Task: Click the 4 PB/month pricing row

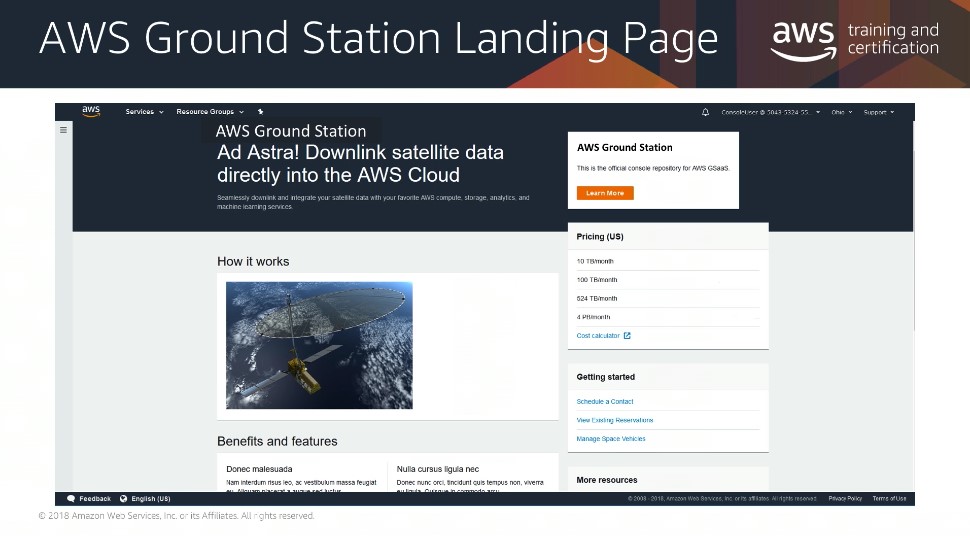Action: (x=668, y=317)
